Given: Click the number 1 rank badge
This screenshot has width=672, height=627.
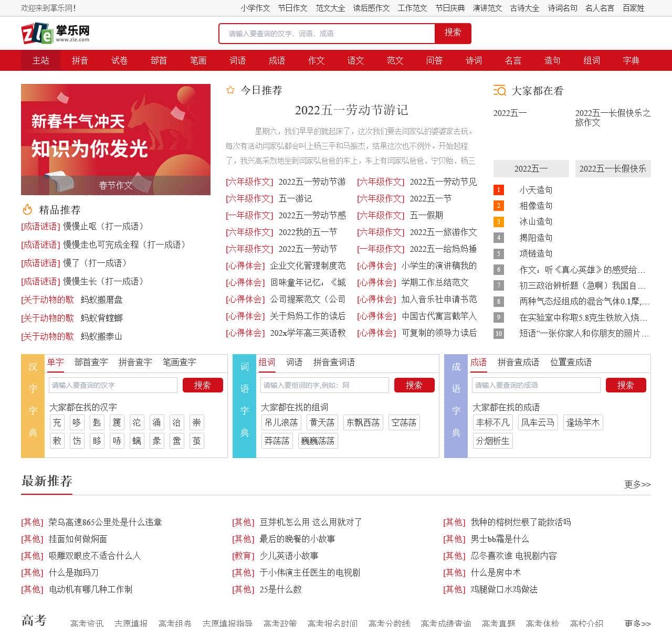Looking at the screenshot, I should click(x=499, y=190).
